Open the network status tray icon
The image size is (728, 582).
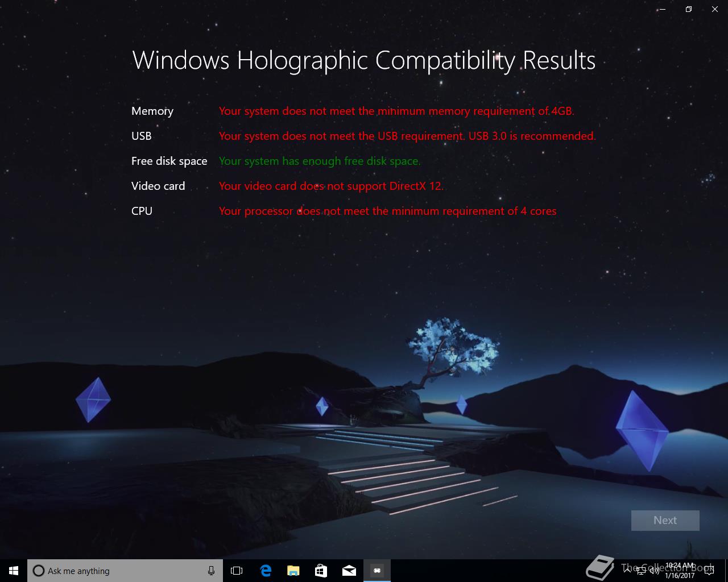click(641, 571)
